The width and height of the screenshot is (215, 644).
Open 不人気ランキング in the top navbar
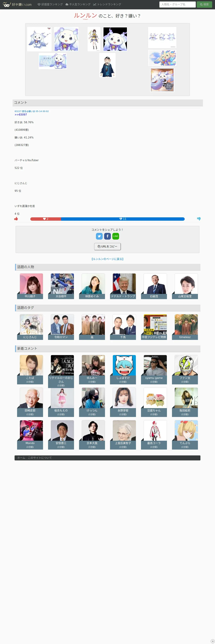point(78,5)
